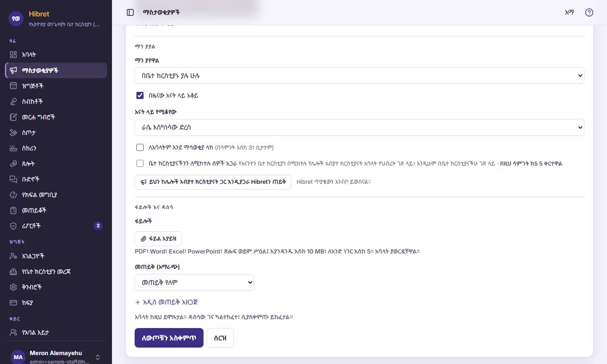
Task: Open the ሪፖርቶች shield icon
Action: (13, 226)
